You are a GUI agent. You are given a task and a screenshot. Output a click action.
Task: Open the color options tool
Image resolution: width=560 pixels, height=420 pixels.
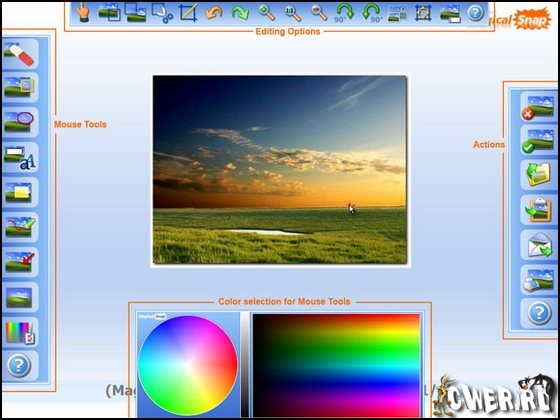(20, 332)
